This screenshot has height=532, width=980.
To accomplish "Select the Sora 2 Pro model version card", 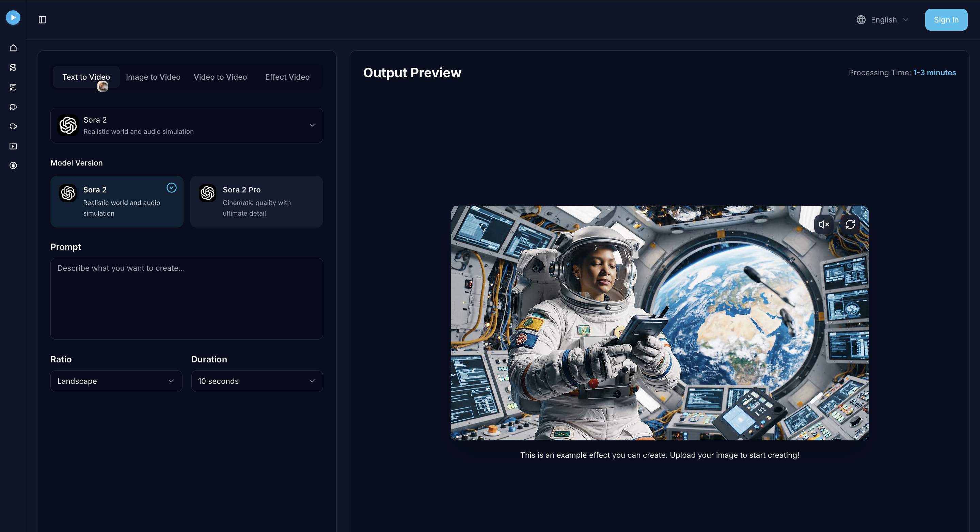I will click(256, 202).
